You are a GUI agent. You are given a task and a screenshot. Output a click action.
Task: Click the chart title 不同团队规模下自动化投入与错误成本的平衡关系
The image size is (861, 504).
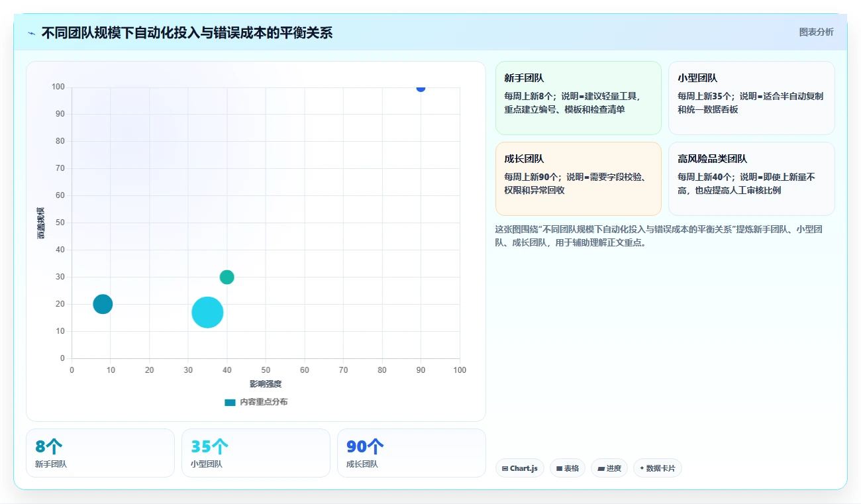[x=187, y=32]
